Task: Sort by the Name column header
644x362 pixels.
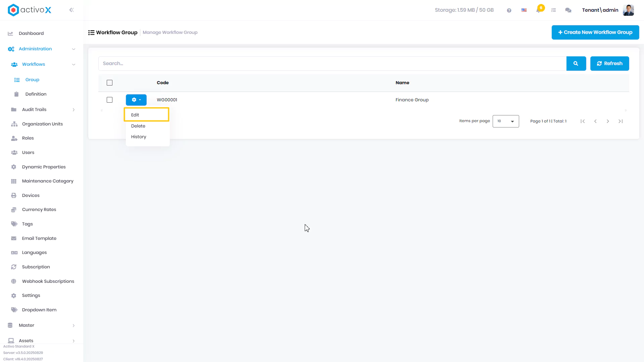Action: [x=402, y=83]
